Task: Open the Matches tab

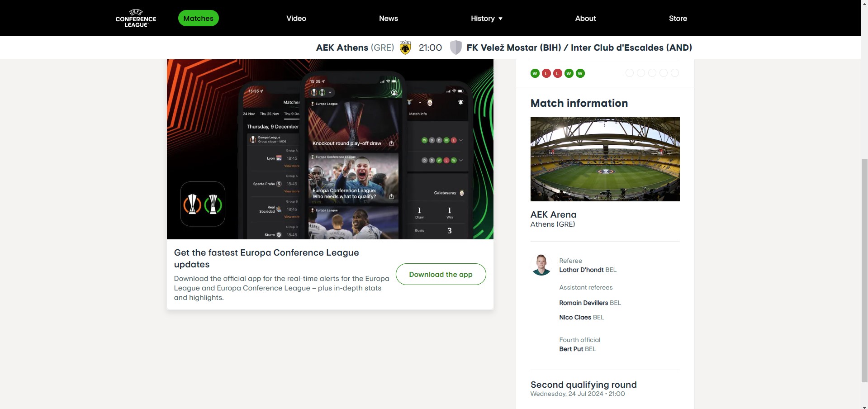Action: point(199,18)
